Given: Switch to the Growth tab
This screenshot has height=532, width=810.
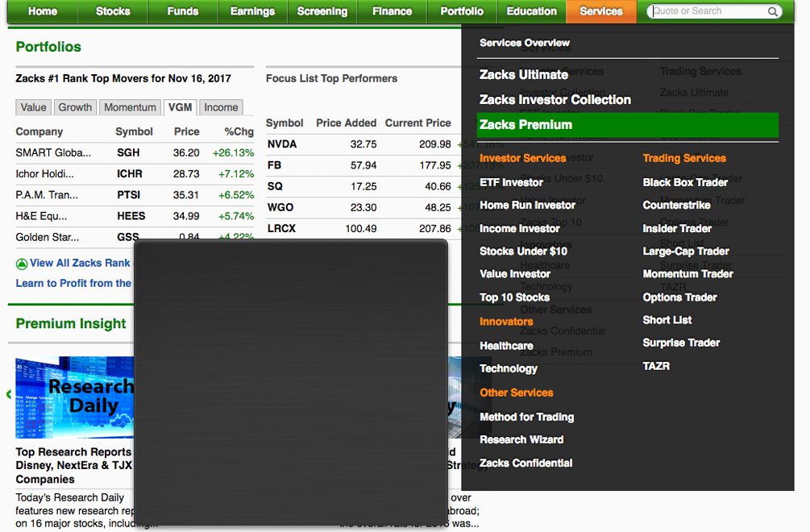Looking at the screenshot, I should pos(75,107).
